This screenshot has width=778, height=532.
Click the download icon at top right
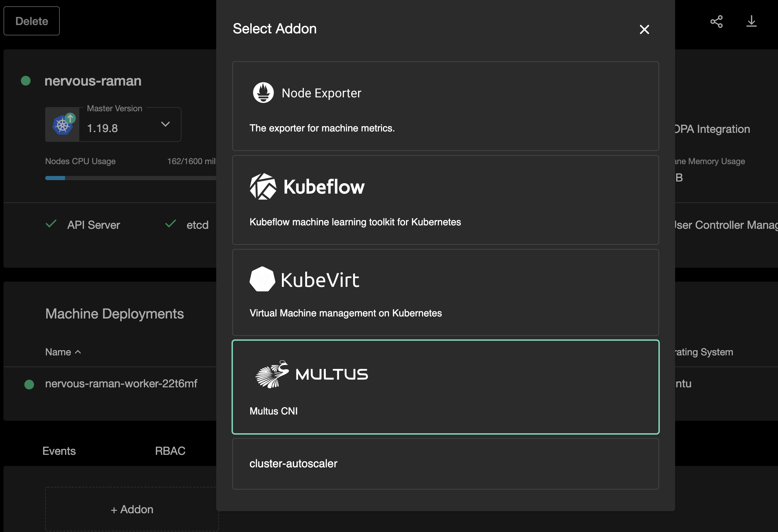pyautogui.click(x=751, y=21)
